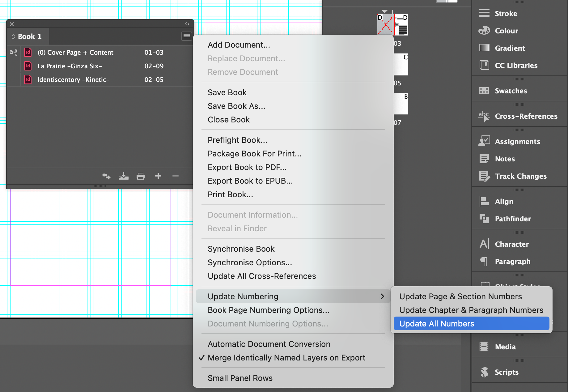Screen dimensions: 568x392
Task: Open the Book panel menu
Action: pos(186,36)
